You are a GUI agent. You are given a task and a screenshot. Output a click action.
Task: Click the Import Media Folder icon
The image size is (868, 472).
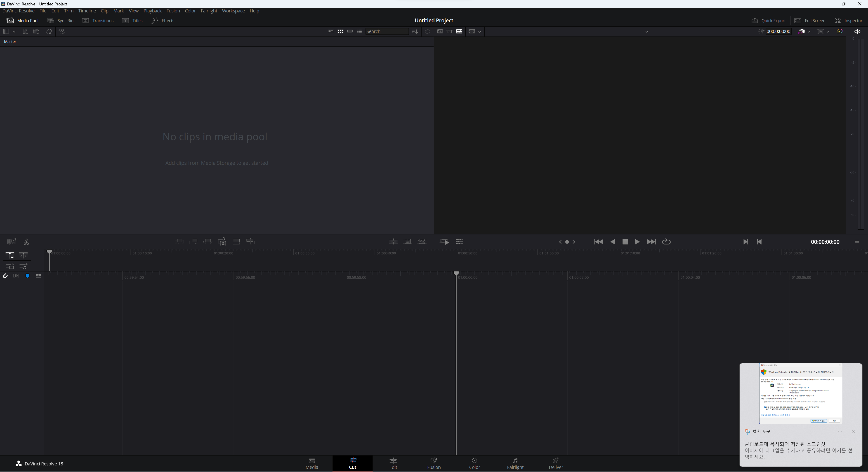click(x=36, y=31)
